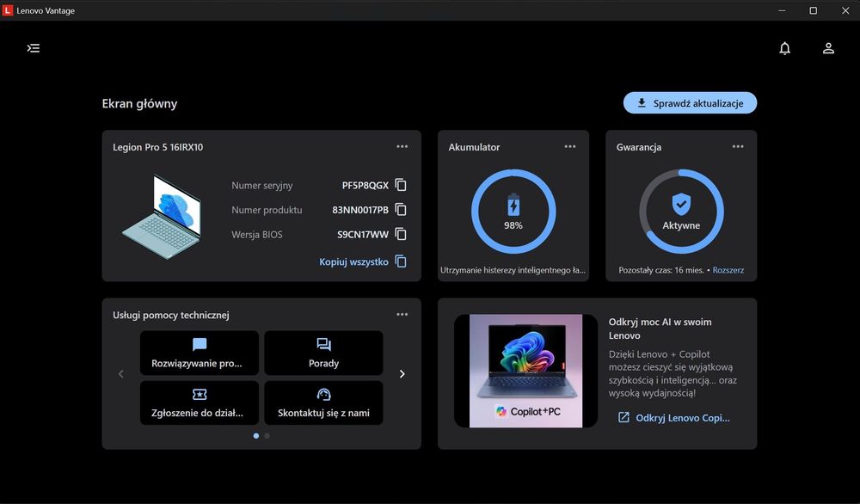Open the user account icon

[828, 48]
